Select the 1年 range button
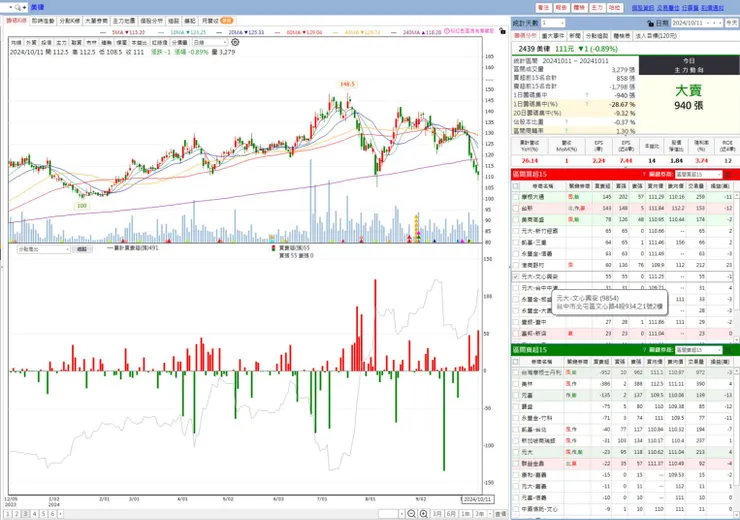The image size is (740, 520). tap(465, 514)
